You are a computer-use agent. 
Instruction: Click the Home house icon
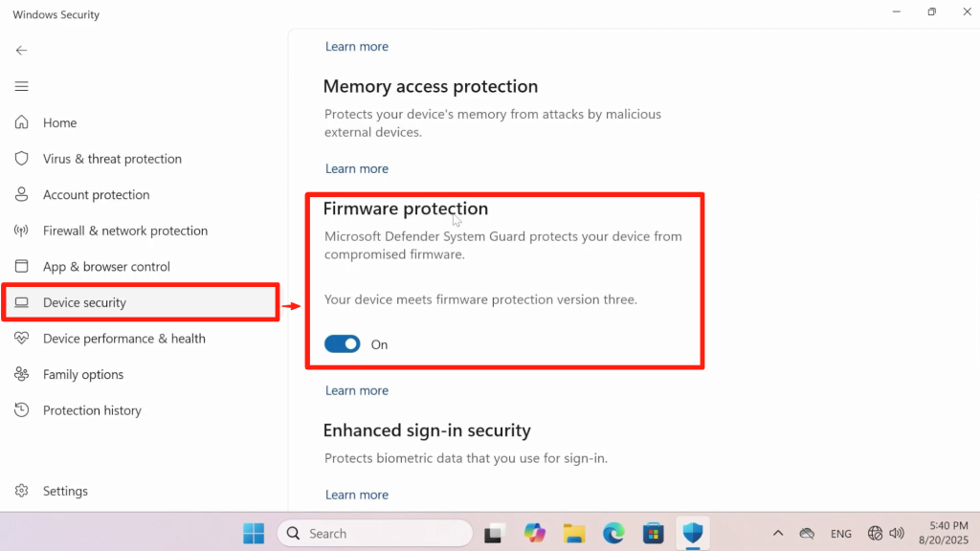pyautogui.click(x=21, y=122)
